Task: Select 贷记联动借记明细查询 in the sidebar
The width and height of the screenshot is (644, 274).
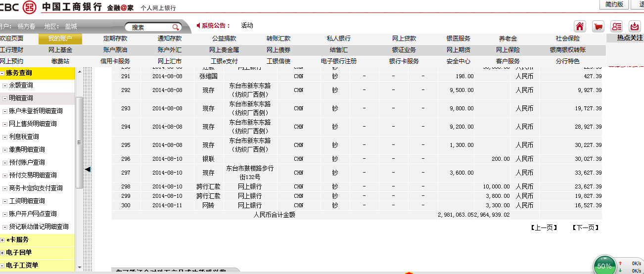Action: (39, 227)
